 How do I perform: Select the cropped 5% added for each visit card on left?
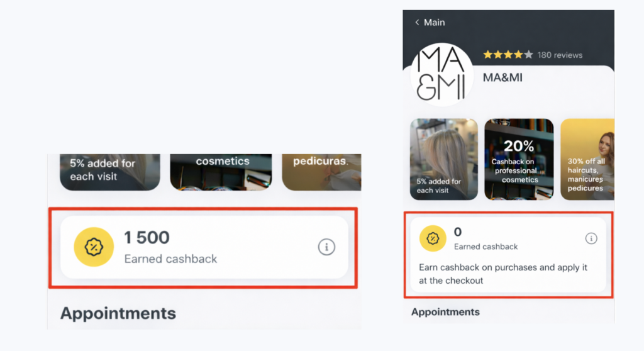point(109,171)
